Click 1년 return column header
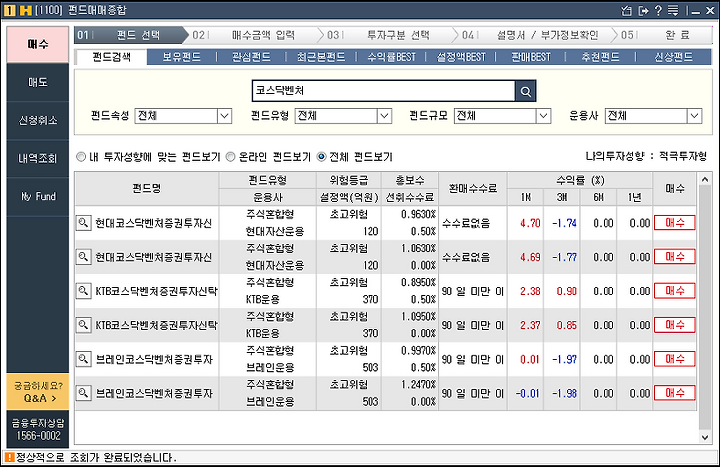 (x=635, y=197)
